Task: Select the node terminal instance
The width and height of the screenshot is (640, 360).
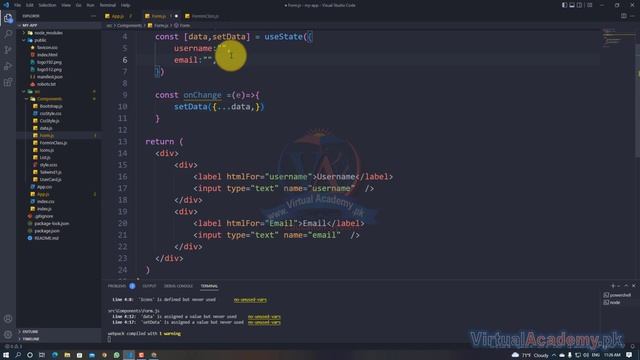Action: 612,302
